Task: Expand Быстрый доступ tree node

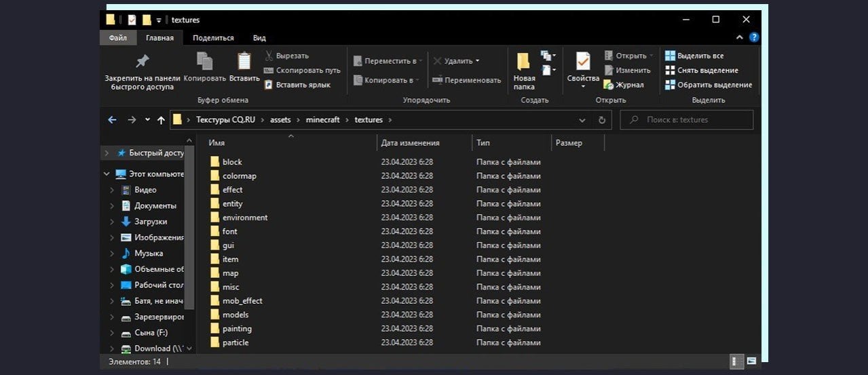Action: click(107, 153)
